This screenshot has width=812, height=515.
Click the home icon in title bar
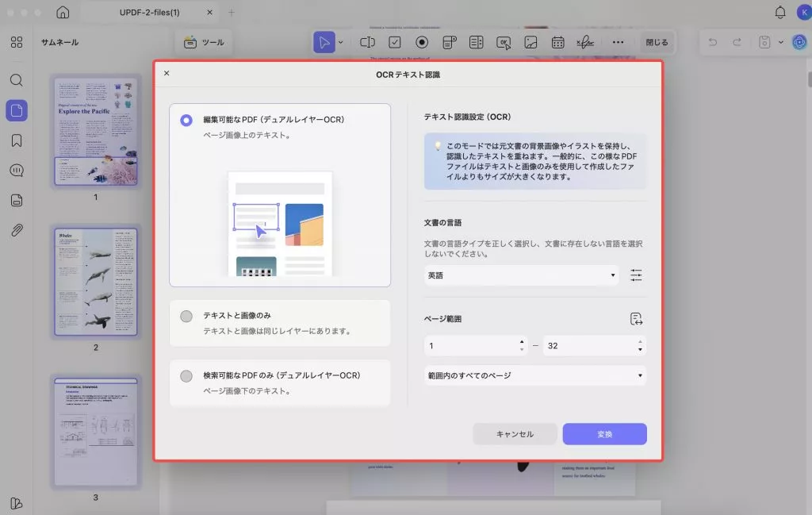pos(63,12)
